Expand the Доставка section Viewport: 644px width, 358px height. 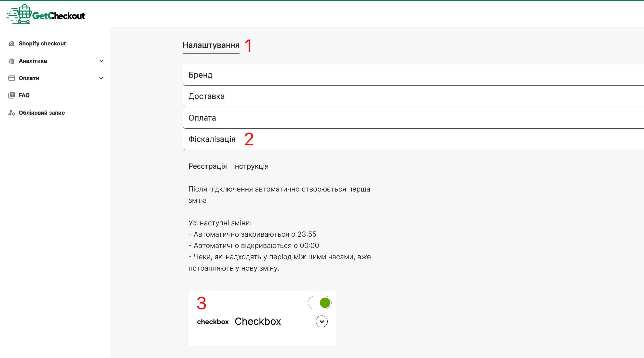(x=206, y=96)
